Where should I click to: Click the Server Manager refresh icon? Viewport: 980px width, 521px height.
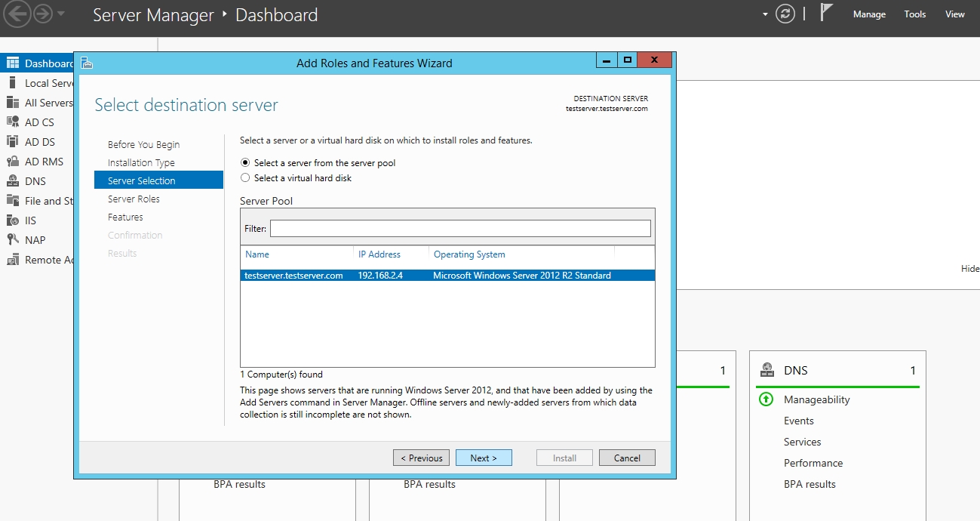(x=785, y=14)
